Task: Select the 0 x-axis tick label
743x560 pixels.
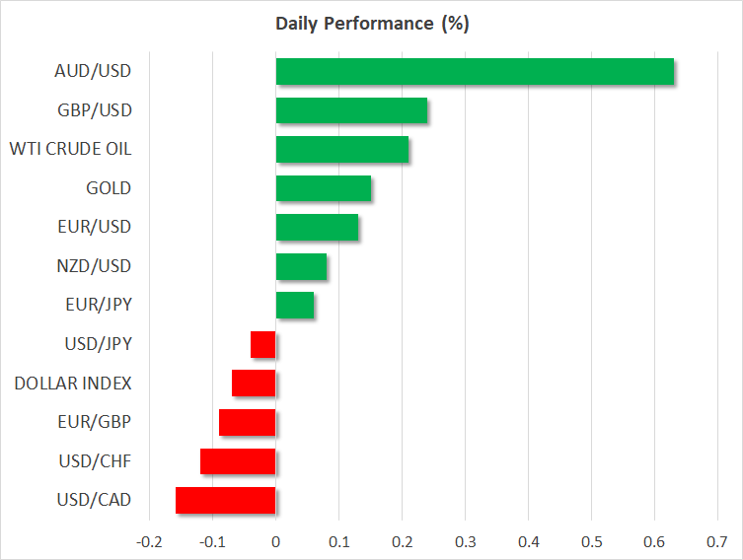Action: point(275,541)
